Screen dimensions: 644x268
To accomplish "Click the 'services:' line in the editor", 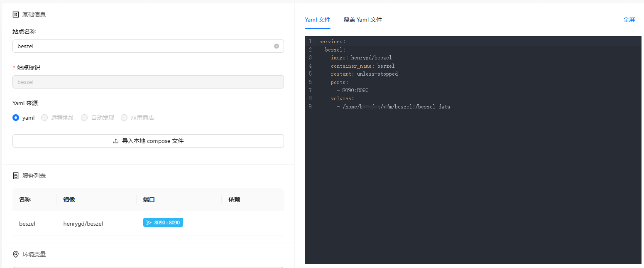I will coord(332,42).
